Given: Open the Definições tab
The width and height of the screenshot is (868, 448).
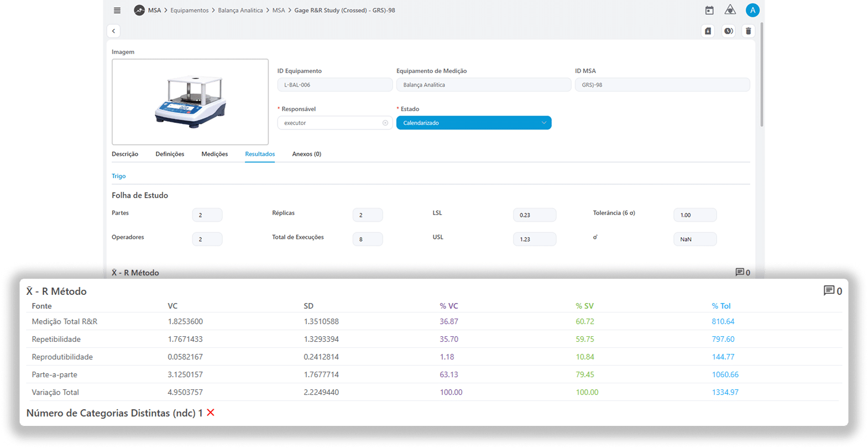Looking at the screenshot, I should click(x=170, y=154).
